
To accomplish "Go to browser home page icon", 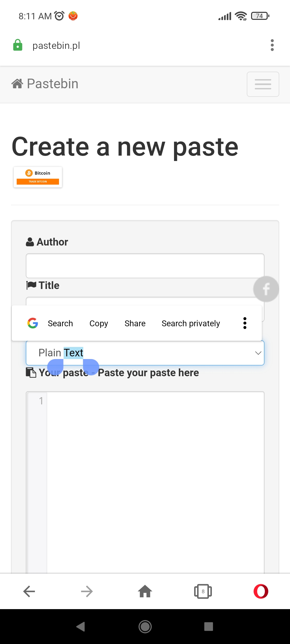I will click(145, 591).
